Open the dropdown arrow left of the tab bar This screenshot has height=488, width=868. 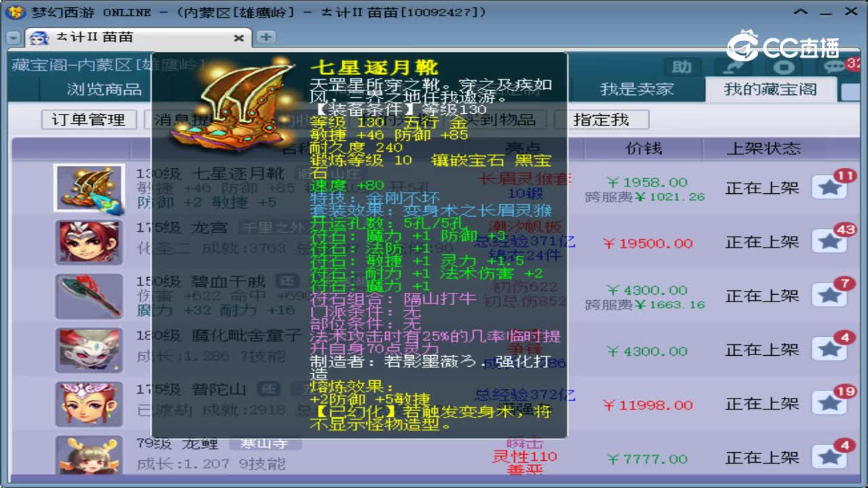15,38
